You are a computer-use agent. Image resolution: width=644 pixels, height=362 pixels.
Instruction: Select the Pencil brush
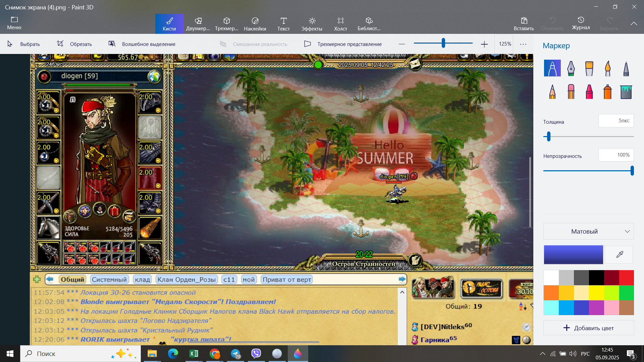(x=552, y=92)
